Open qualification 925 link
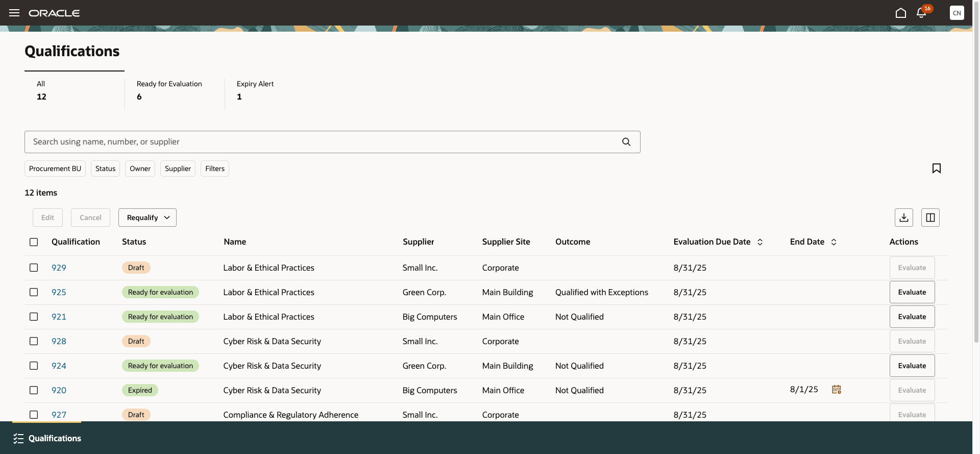Viewport: 980px width, 454px height. 59,292
